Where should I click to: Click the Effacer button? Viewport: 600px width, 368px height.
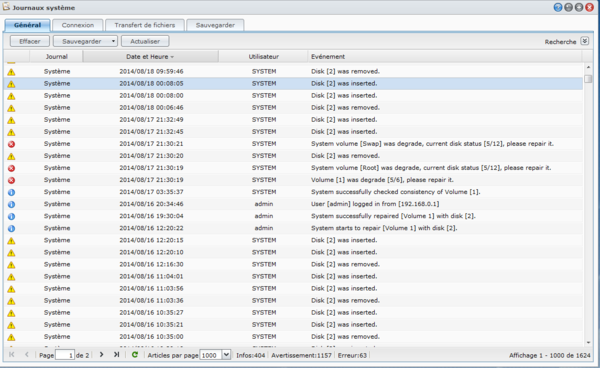[x=30, y=41]
